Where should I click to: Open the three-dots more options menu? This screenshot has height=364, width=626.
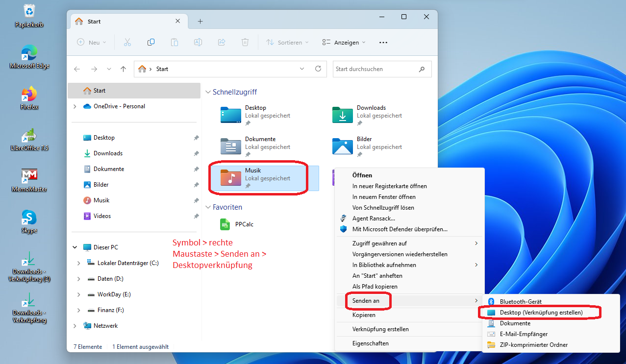coord(383,43)
